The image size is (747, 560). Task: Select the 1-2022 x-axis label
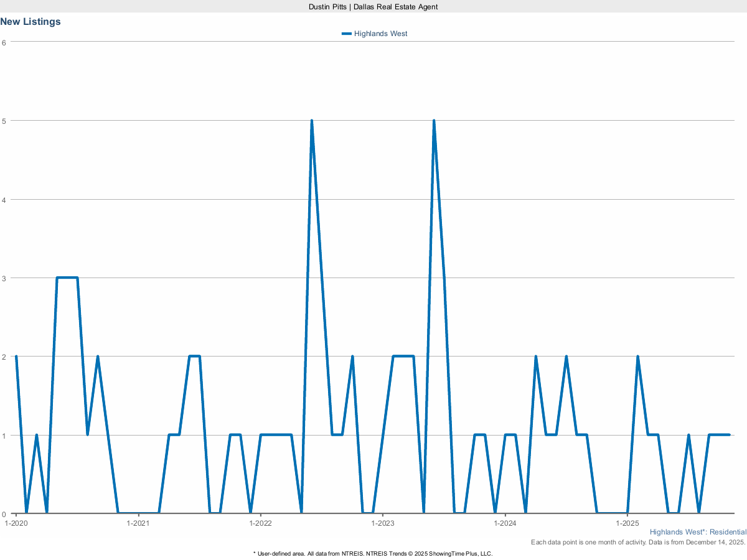260,523
